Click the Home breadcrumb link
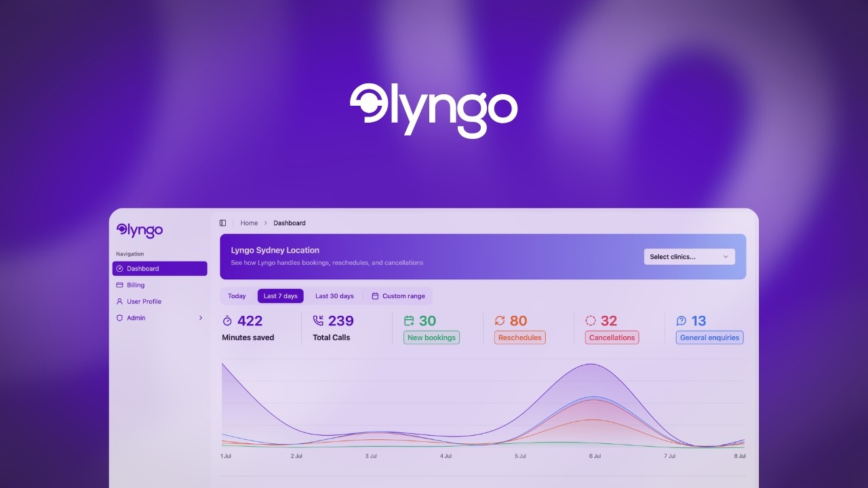This screenshot has height=488, width=868. click(x=249, y=223)
